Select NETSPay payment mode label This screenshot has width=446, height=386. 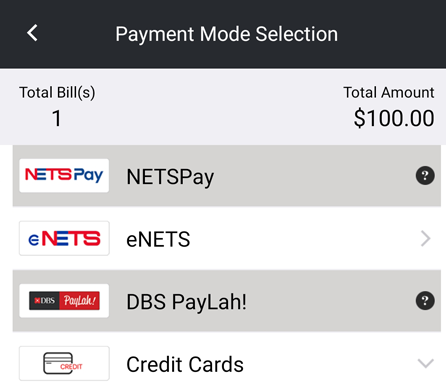(170, 177)
